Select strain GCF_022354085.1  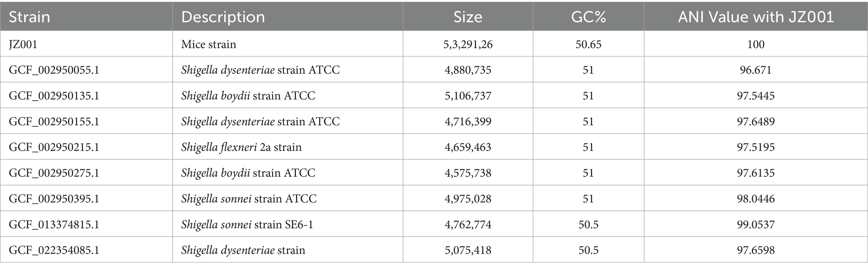pyautogui.click(x=54, y=250)
